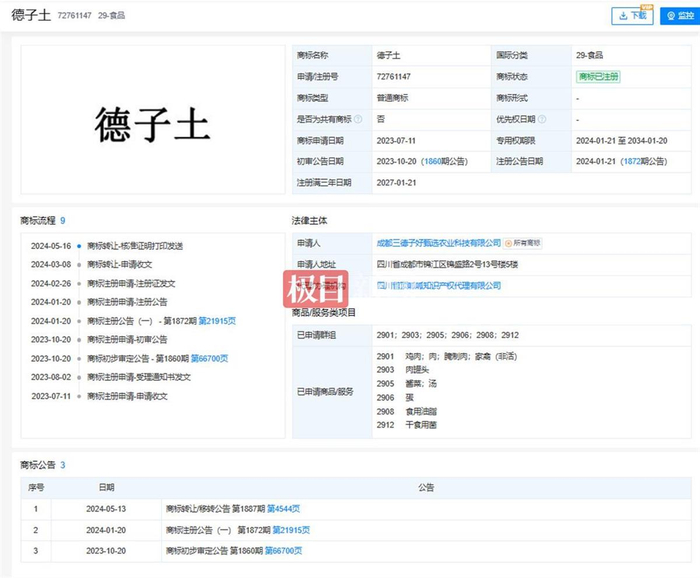Click the 29-食品 international class value
Screen dimensions: 700x578
tap(589, 55)
